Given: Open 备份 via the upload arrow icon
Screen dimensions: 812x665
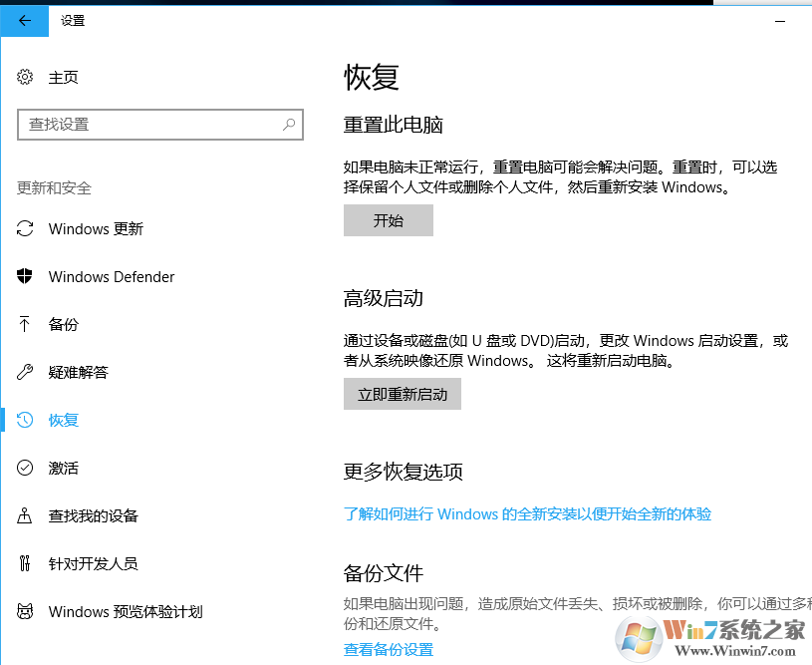Looking at the screenshot, I should 24,324.
